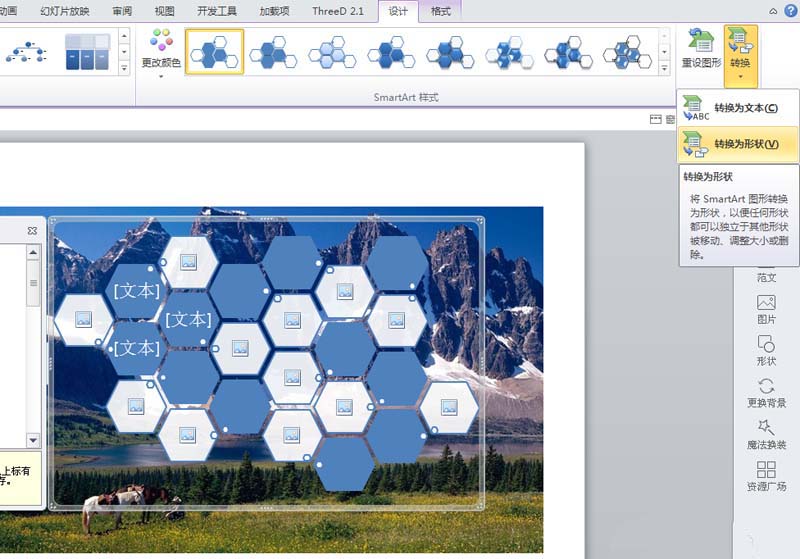Image resolution: width=800 pixels, height=559 pixels.
Task: Click the bottom [文本] hexagon
Action: (x=136, y=348)
